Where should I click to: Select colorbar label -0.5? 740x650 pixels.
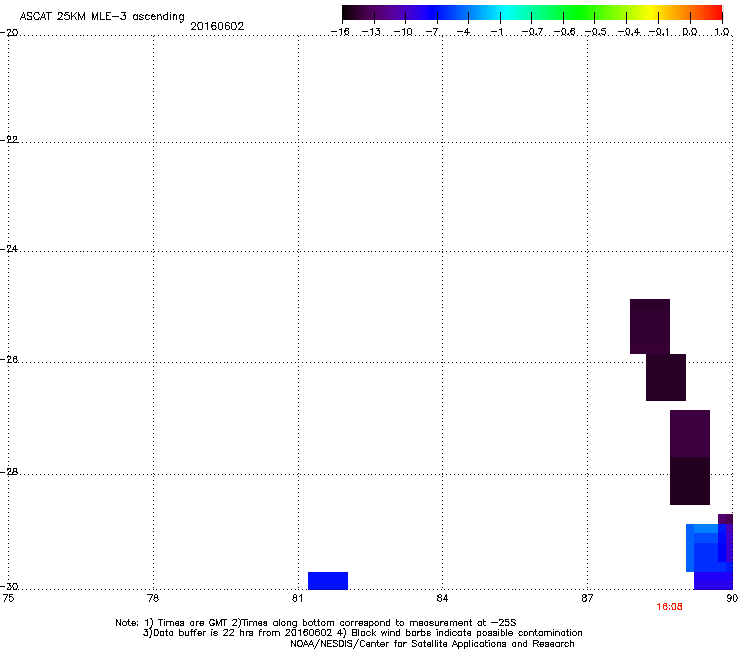pos(596,32)
